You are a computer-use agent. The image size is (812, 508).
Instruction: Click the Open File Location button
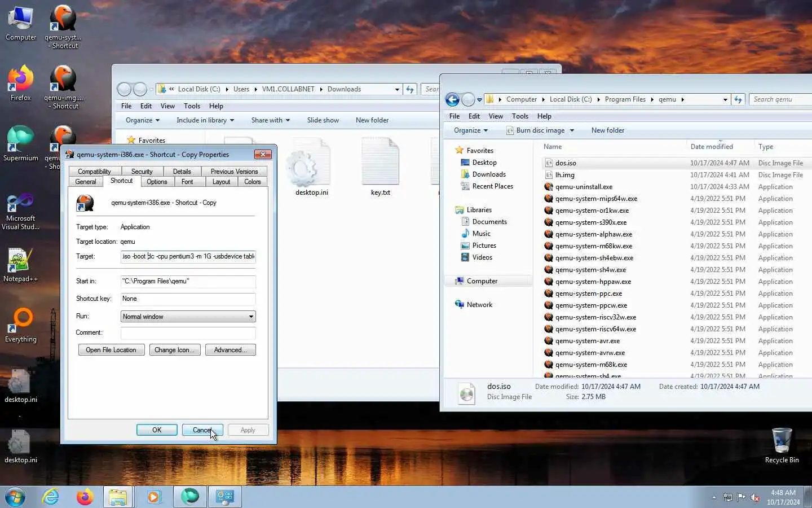(x=111, y=350)
